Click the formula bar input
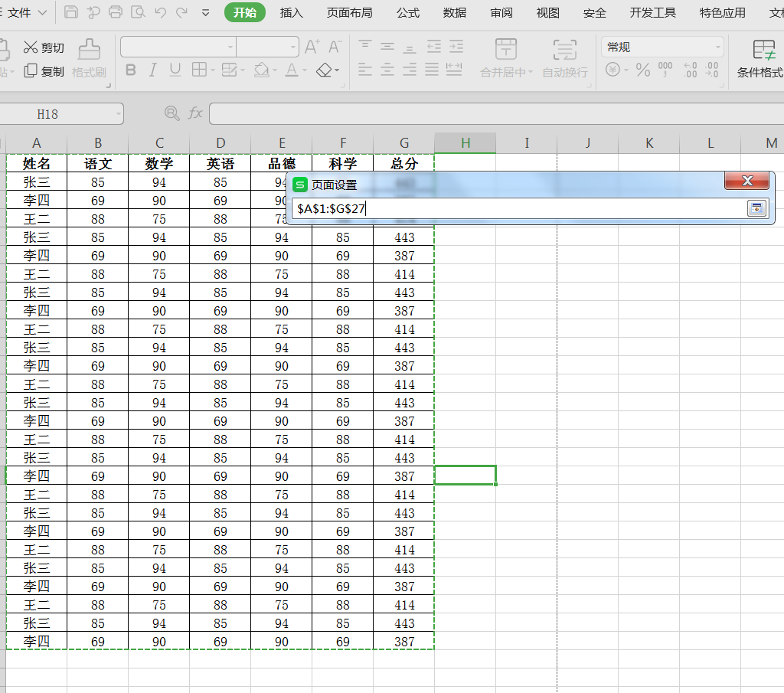Screen dimensions: 784x693 click(496, 113)
